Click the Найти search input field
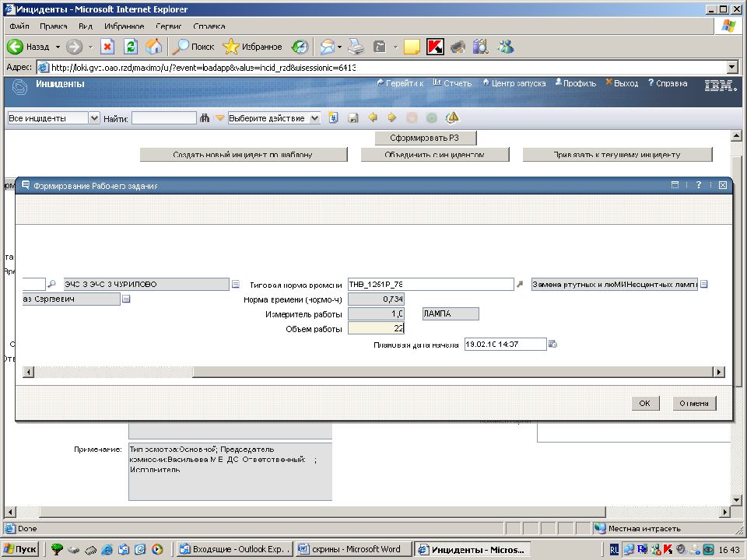Screen dimensions: 747x560 164,118
